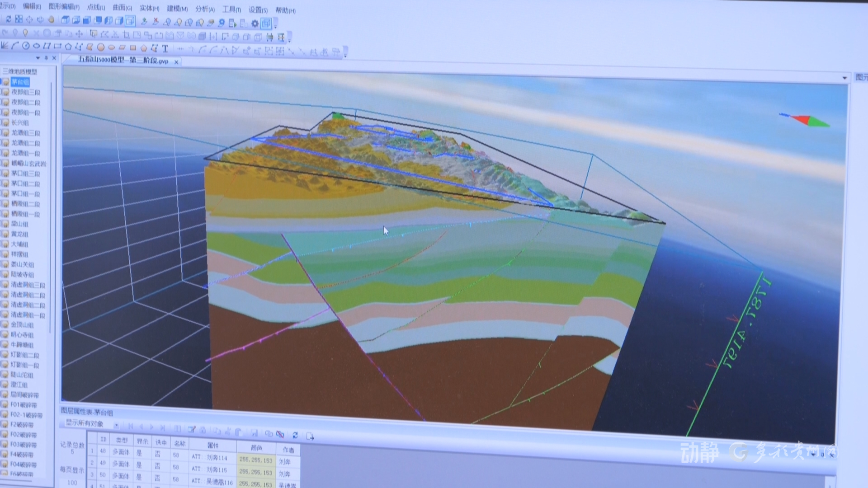
Task: Click the pentagon outline drawing tool
Action: 68,47
